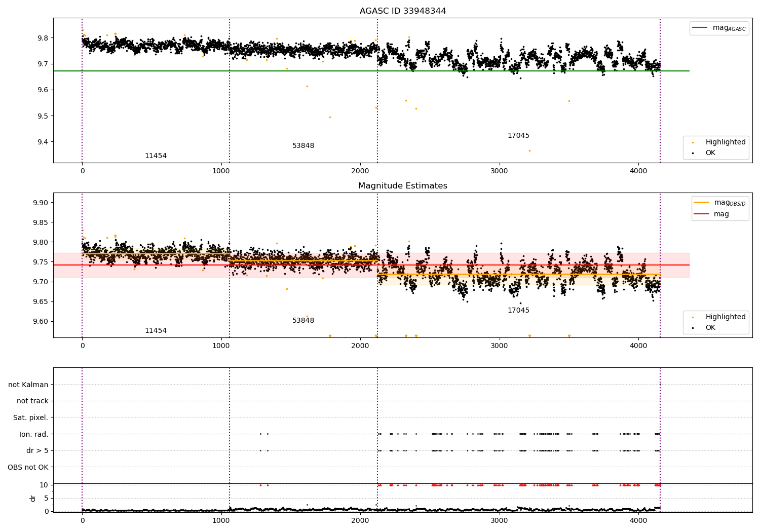Click x-axis tick 4000 in AGASC ID plot
The height and width of the screenshot is (532, 760).
(638, 171)
